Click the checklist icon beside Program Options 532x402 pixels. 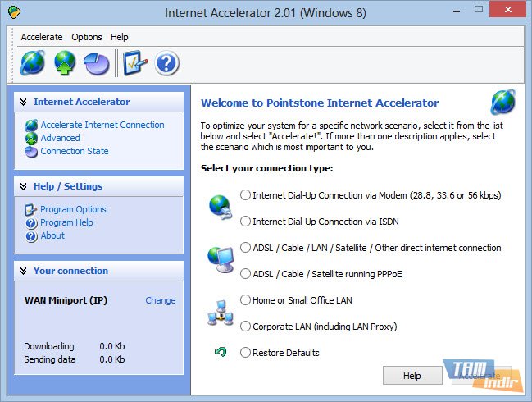point(30,209)
